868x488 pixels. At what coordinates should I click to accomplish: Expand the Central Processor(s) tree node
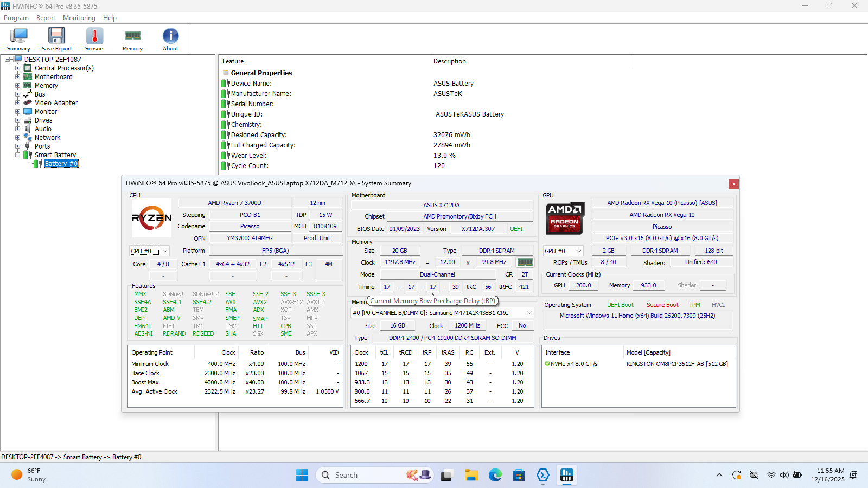point(18,68)
